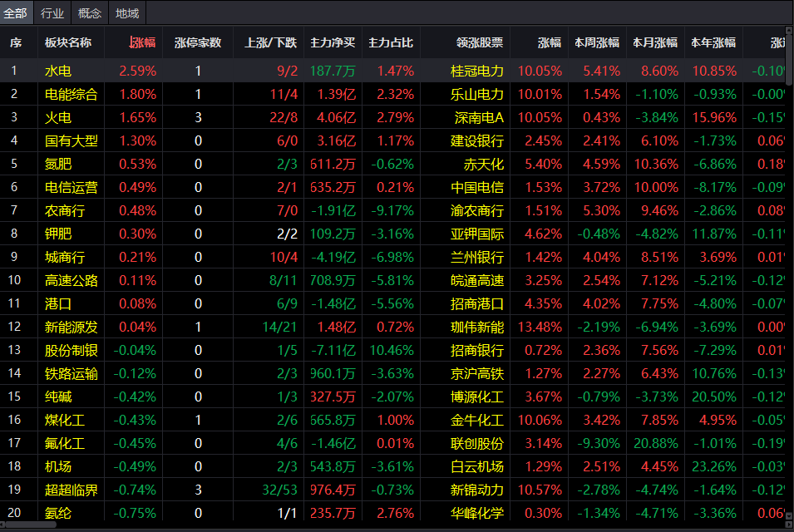
Task: Open leading stock 兰州银行
Action: 477,257
